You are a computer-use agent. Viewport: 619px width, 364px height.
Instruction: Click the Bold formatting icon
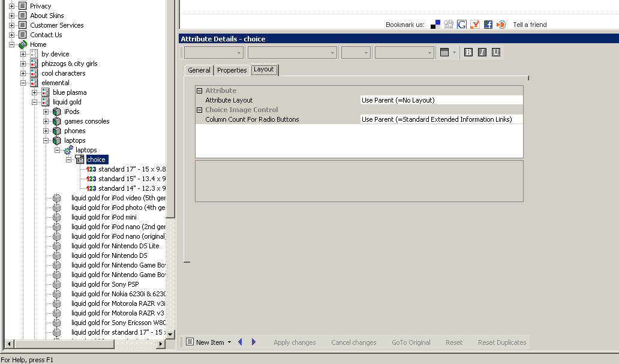(x=468, y=52)
